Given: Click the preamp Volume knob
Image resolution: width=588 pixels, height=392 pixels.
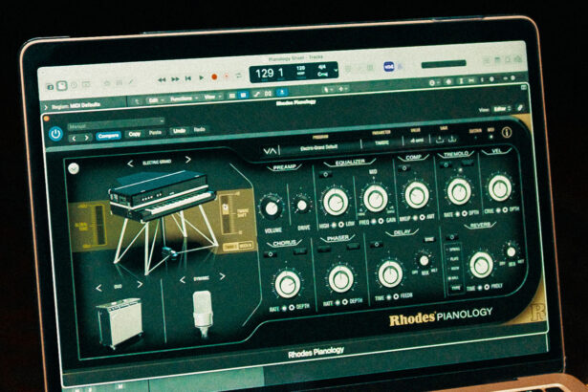Looking at the screenshot, I should click(x=272, y=208).
